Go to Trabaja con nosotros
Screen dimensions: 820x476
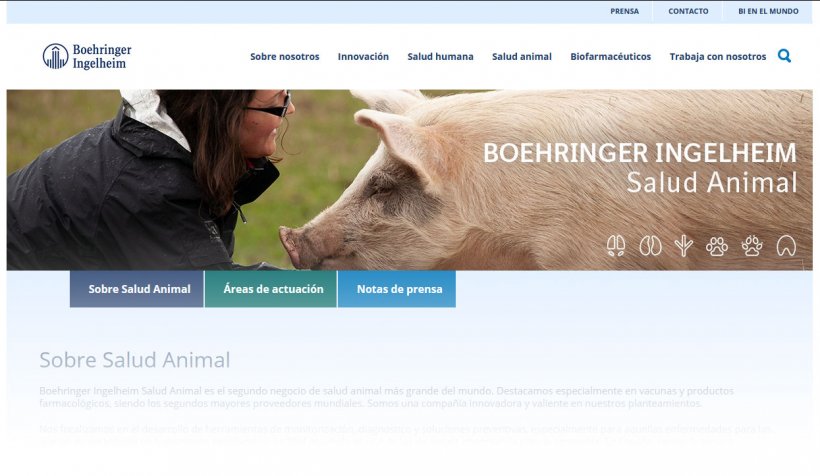pyautogui.click(x=718, y=56)
